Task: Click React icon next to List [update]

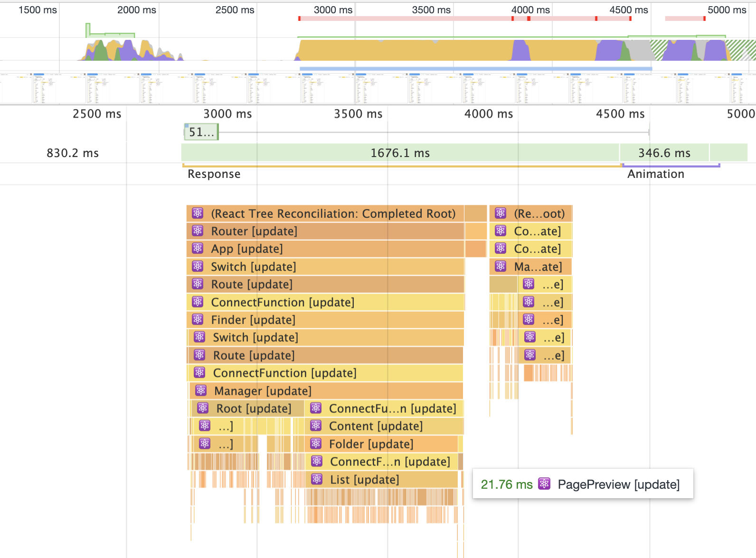Action: pos(317,479)
